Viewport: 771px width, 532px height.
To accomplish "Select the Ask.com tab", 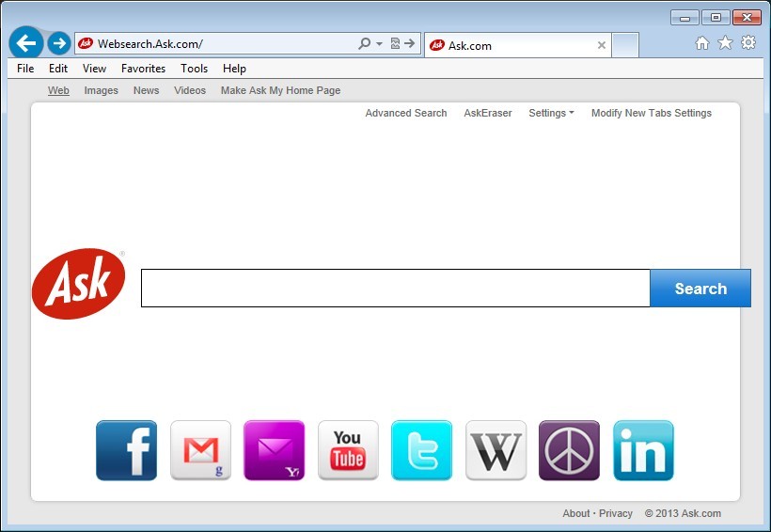I will tap(518, 45).
